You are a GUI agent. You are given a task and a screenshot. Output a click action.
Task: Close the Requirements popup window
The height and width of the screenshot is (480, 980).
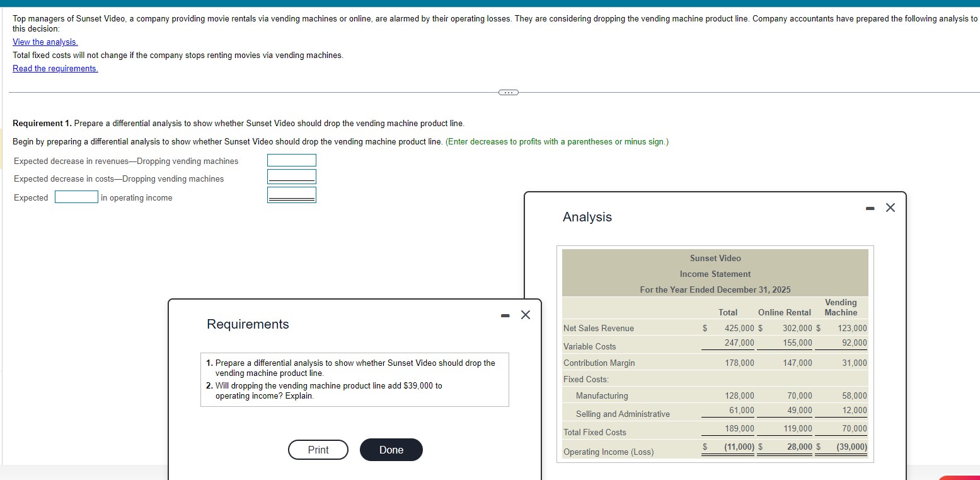click(525, 314)
